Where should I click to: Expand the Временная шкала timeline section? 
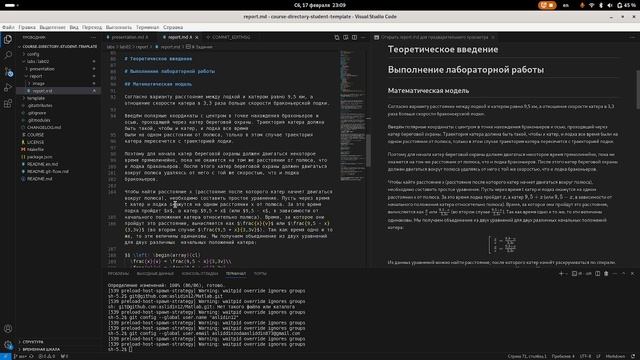(x=58, y=349)
